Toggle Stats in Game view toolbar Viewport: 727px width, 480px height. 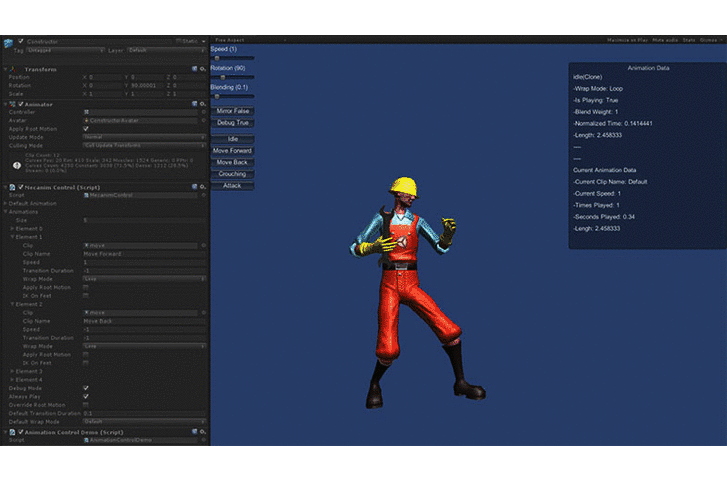pyautogui.click(x=689, y=40)
